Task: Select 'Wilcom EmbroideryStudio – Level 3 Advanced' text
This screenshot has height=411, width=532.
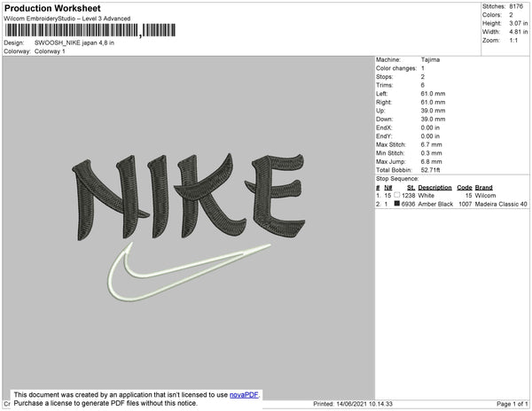Action: [x=67, y=19]
